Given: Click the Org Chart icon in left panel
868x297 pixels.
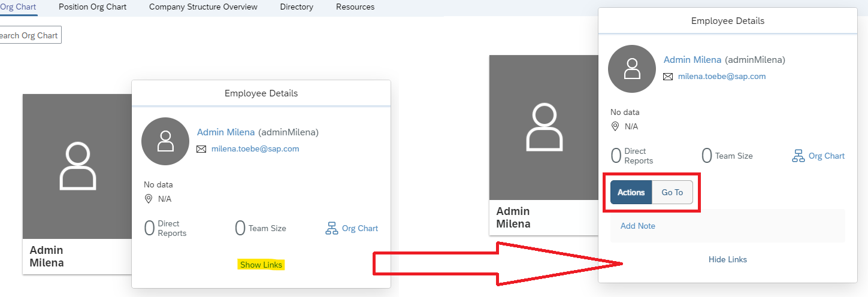Looking at the screenshot, I should [x=331, y=229].
